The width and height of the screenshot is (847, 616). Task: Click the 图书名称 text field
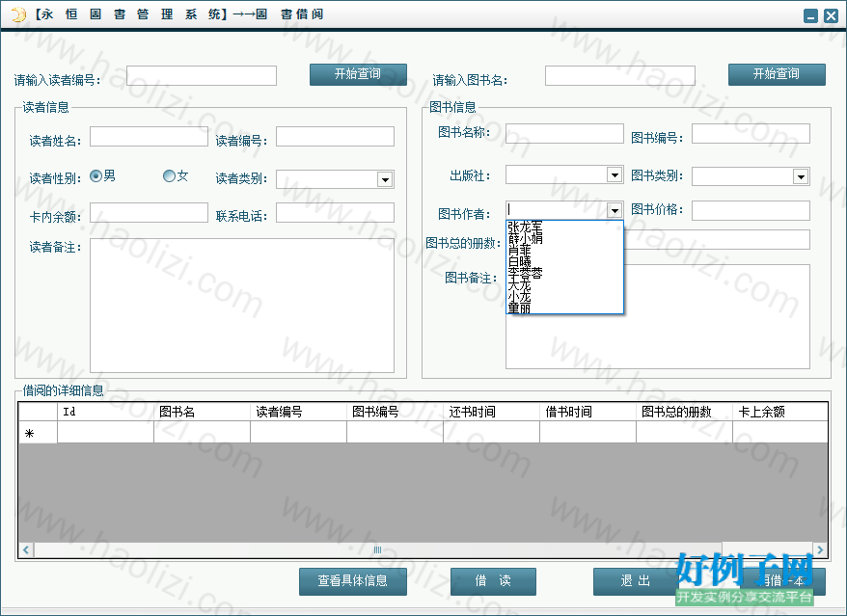tap(564, 134)
